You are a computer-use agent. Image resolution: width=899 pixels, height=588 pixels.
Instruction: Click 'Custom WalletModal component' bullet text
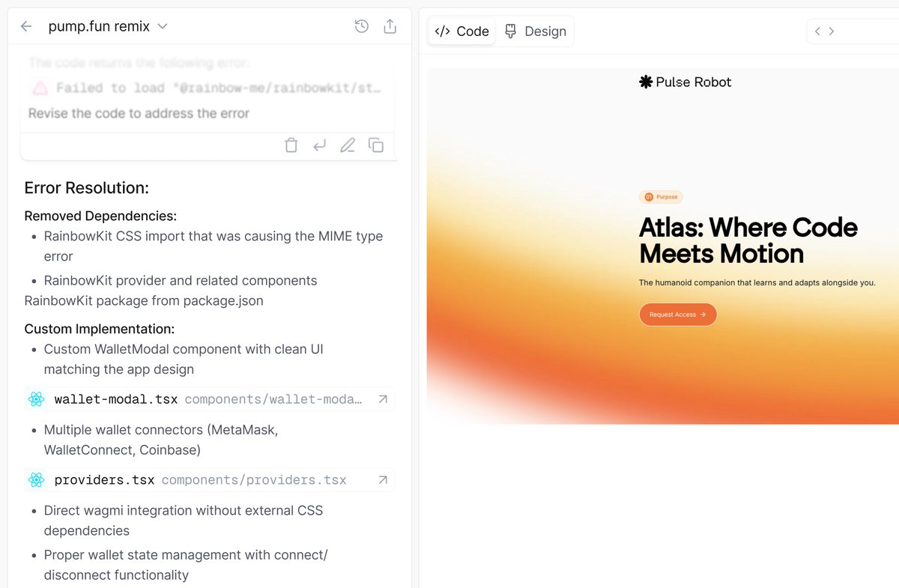click(x=184, y=359)
